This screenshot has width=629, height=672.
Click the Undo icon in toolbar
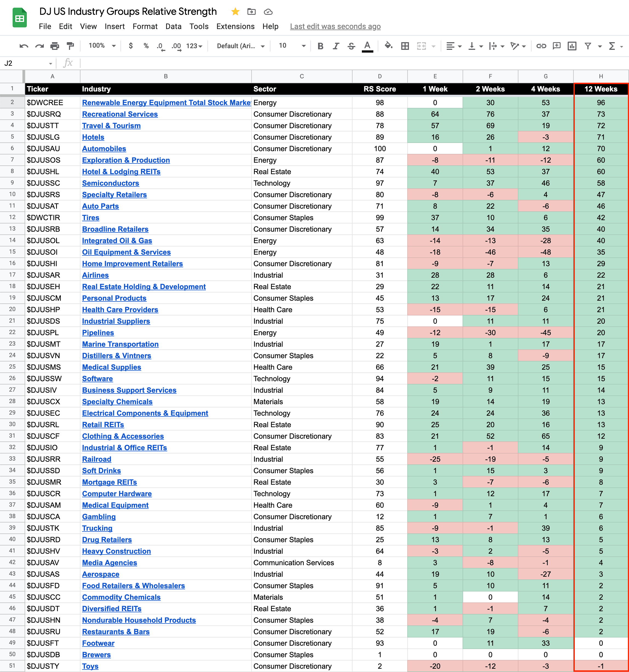(24, 46)
